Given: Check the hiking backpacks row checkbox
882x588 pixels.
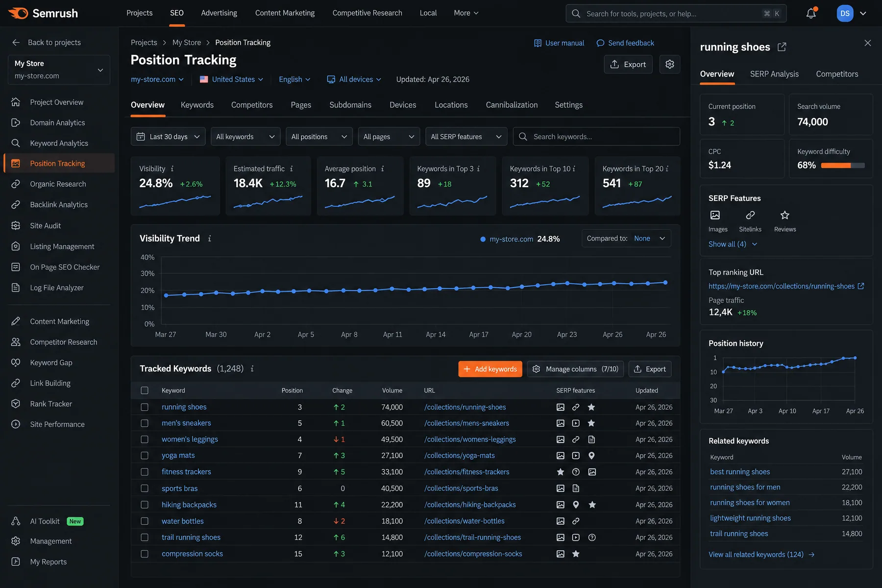Looking at the screenshot, I should tap(145, 505).
